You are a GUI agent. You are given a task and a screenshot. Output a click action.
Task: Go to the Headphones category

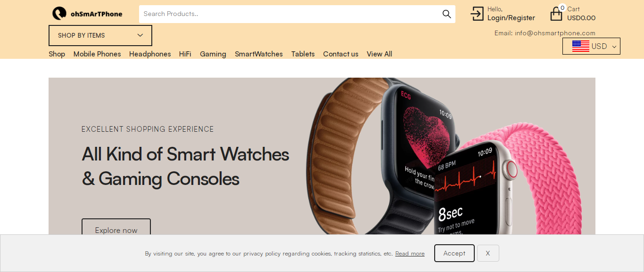(x=150, y=54)
